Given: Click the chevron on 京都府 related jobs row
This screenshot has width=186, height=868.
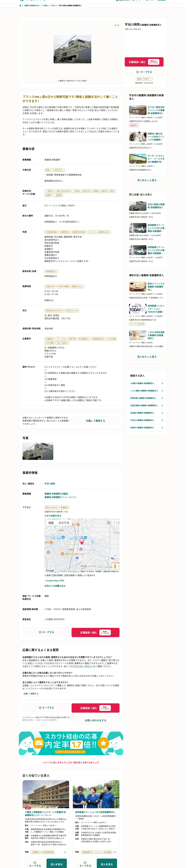Looking at the screenshot, I should click(162, 428).
